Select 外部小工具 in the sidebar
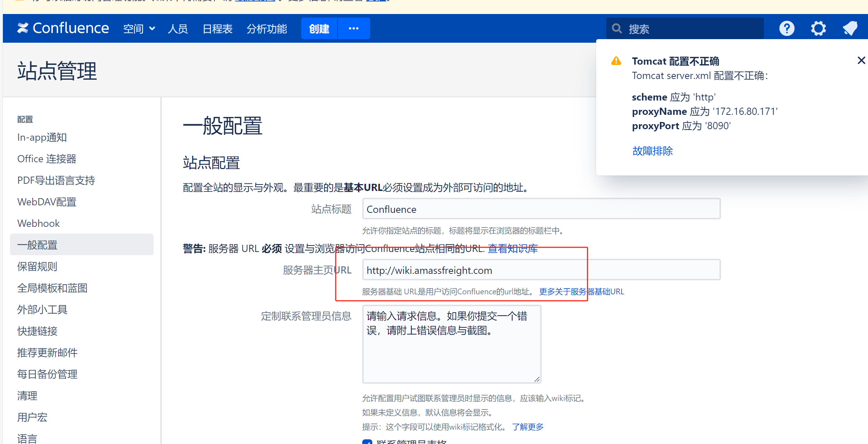 tap(42, 310)
